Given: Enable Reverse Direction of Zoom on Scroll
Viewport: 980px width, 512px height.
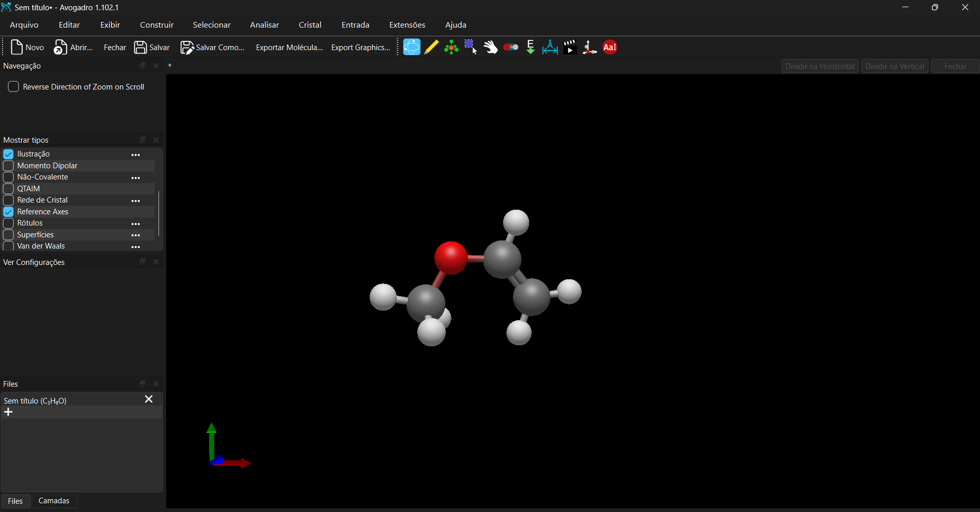Looking at the screenshot, I should tap(14, 87).
